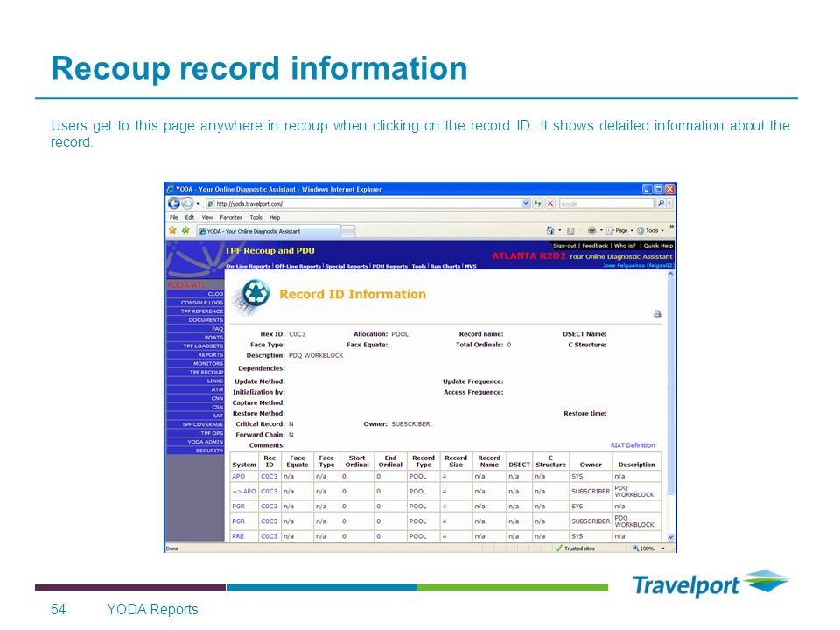
Task: Expand the command bar overflow chevron
Action: (x=671, y=227)
